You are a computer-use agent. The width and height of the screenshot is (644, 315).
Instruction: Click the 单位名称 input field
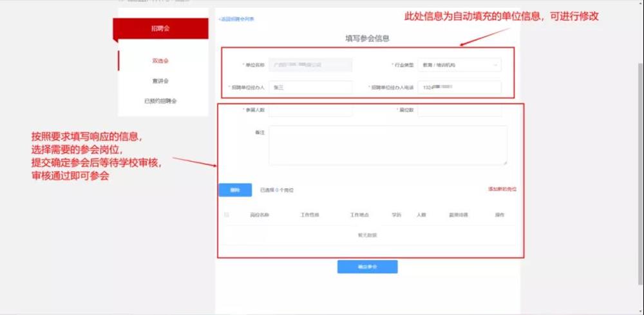coord(310,65)
